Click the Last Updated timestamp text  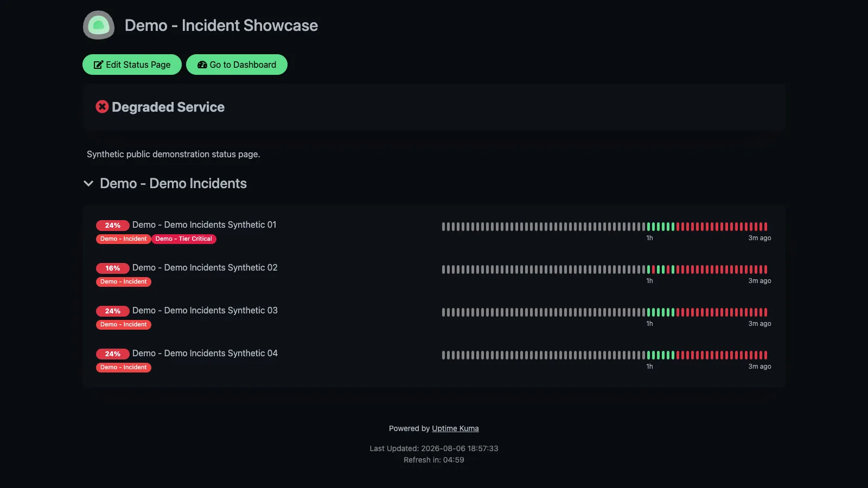(434, 448)
